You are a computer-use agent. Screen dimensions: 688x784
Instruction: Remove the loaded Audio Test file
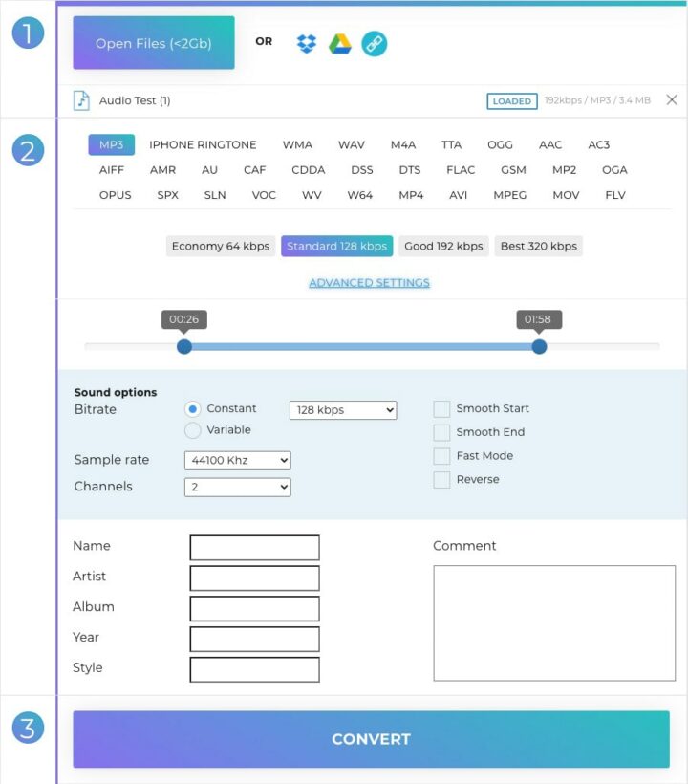[x=672, y=100]
